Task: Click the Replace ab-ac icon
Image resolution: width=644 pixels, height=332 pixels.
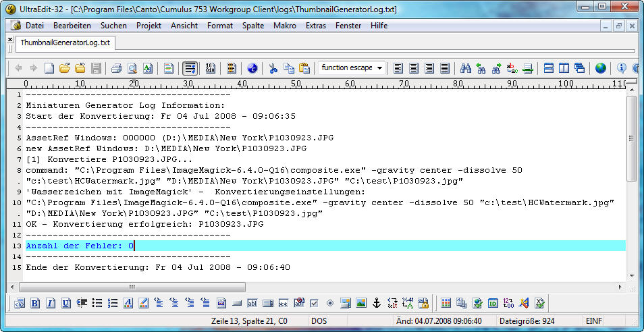Action: click(512, 68)
